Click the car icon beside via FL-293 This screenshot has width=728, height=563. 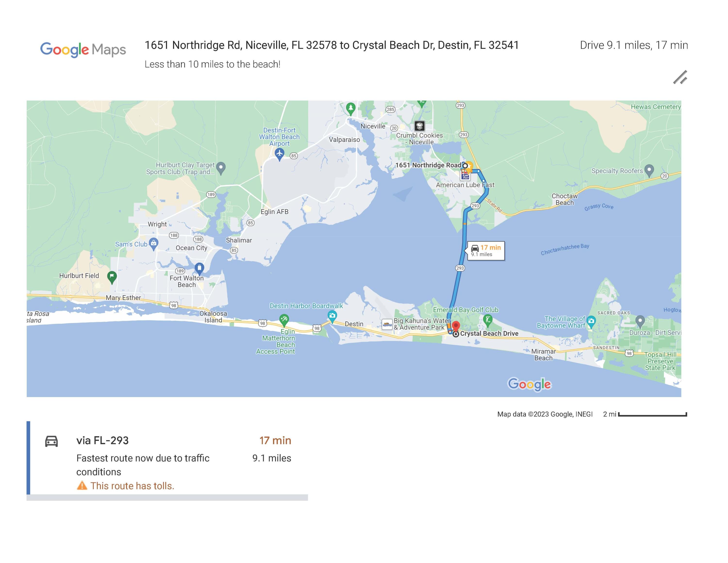pyautogui.click(x=51, y=441)
